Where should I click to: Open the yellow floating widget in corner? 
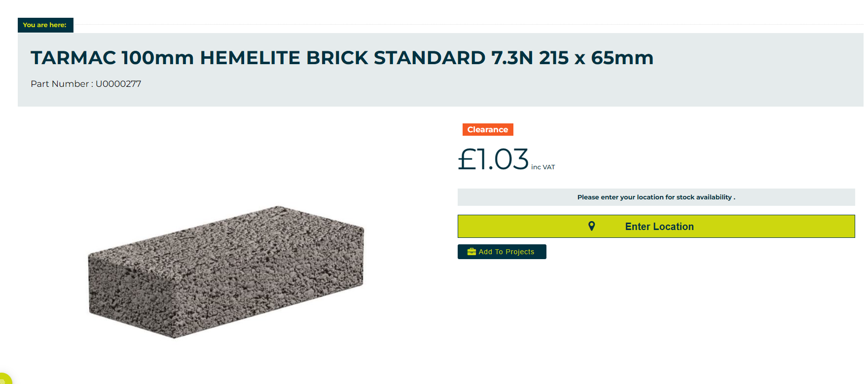(x=4, y=379)
